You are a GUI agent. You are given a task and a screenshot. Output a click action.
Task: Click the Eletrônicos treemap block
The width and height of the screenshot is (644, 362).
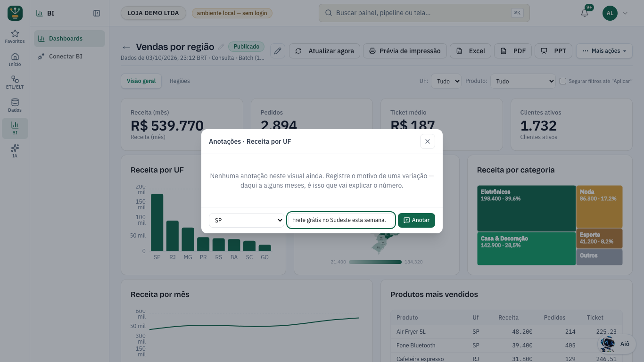click(526, 208)
